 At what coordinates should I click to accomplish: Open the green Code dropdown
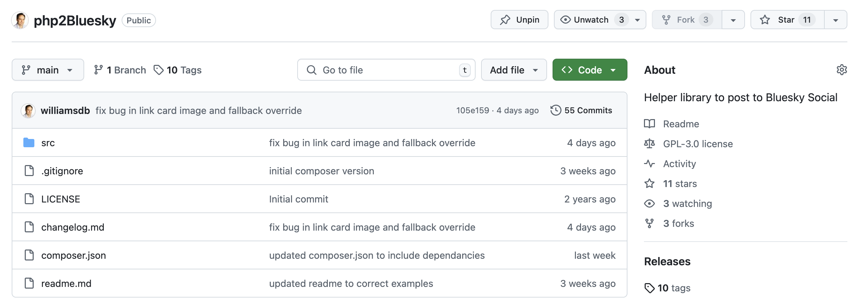[x=590, y=70]
